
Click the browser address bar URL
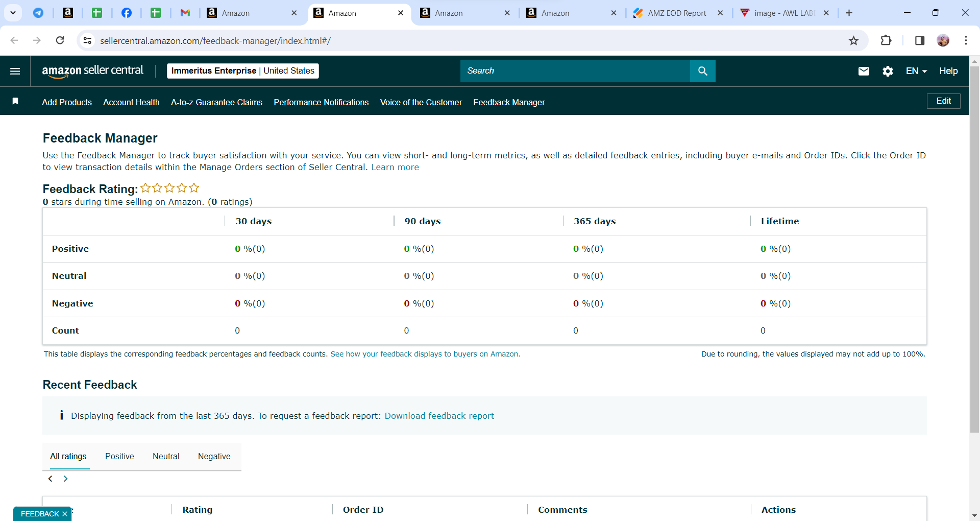[x=215, y=40]
